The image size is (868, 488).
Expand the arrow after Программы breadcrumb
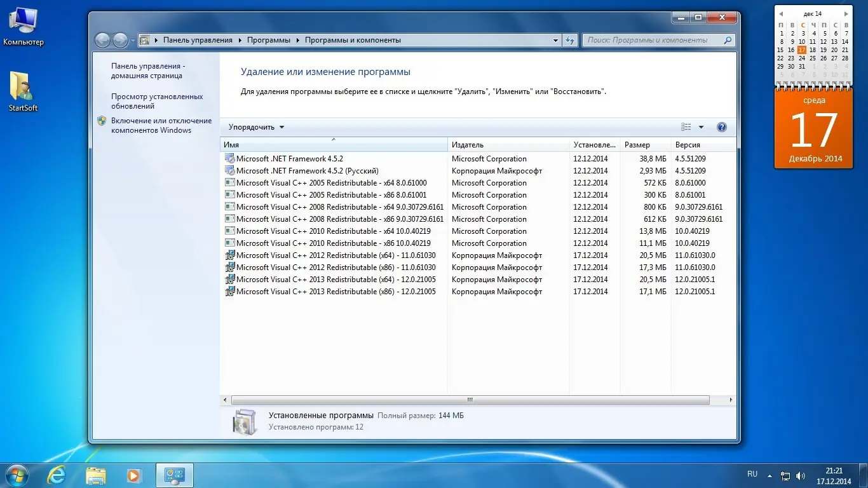[297, 40]
